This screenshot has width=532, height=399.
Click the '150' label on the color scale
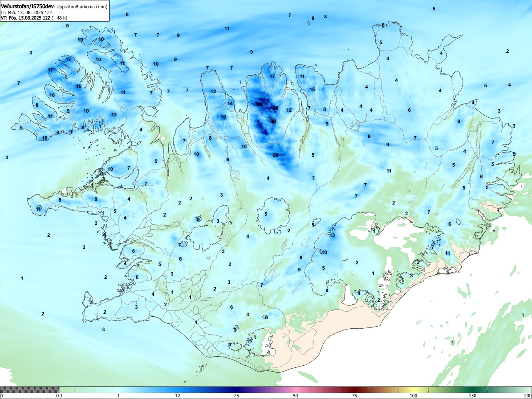click(x=473, y=396)
